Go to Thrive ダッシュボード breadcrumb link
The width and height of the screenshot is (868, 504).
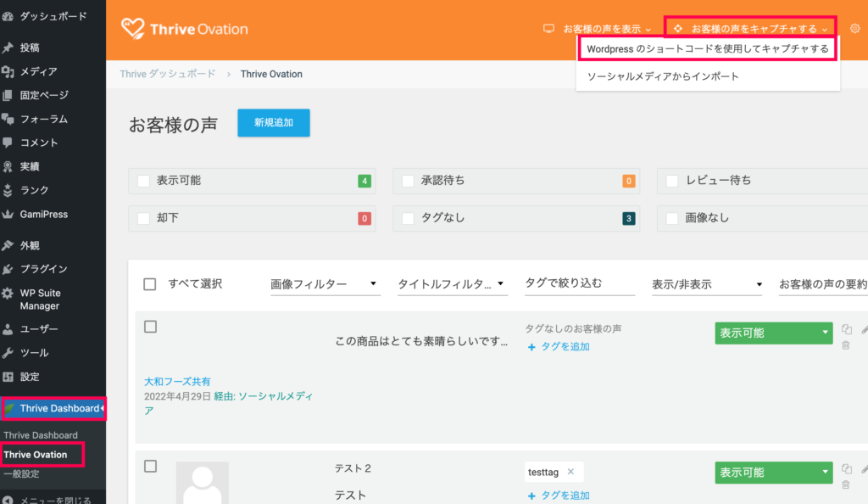point(168,74)
